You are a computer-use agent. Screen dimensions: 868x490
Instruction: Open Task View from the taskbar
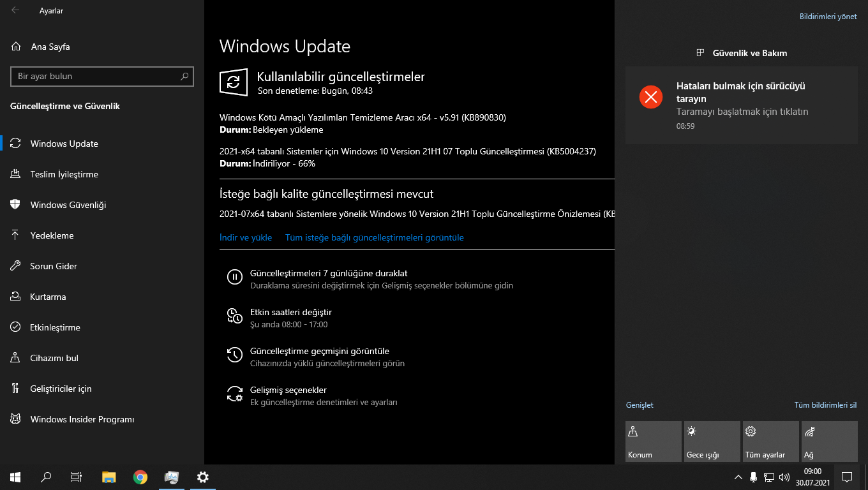(x=77, y=477)
